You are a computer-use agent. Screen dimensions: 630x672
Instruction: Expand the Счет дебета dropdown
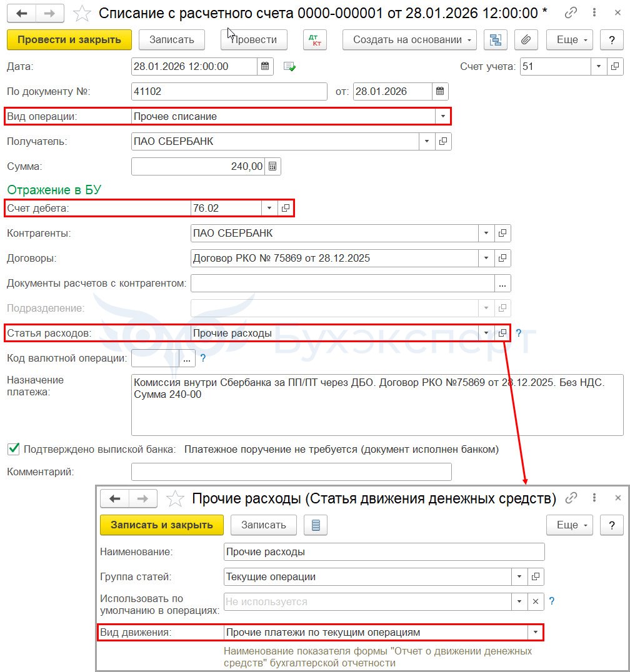click(x=269, y=209)
